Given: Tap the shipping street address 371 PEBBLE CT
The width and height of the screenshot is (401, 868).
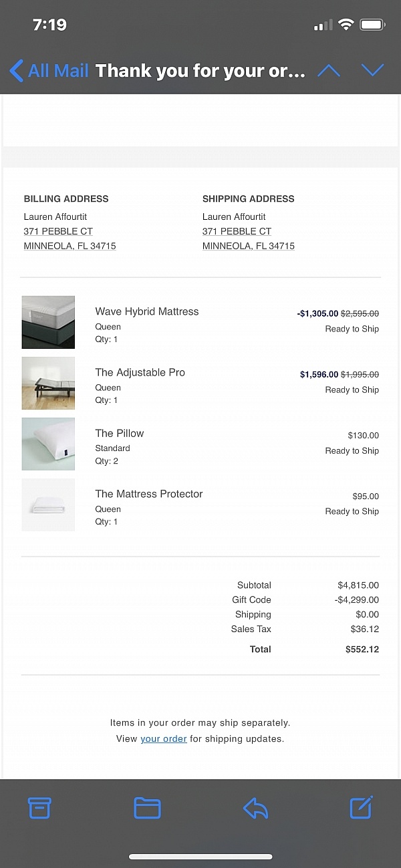Looking at the screenshot, I should coord(237,231).
